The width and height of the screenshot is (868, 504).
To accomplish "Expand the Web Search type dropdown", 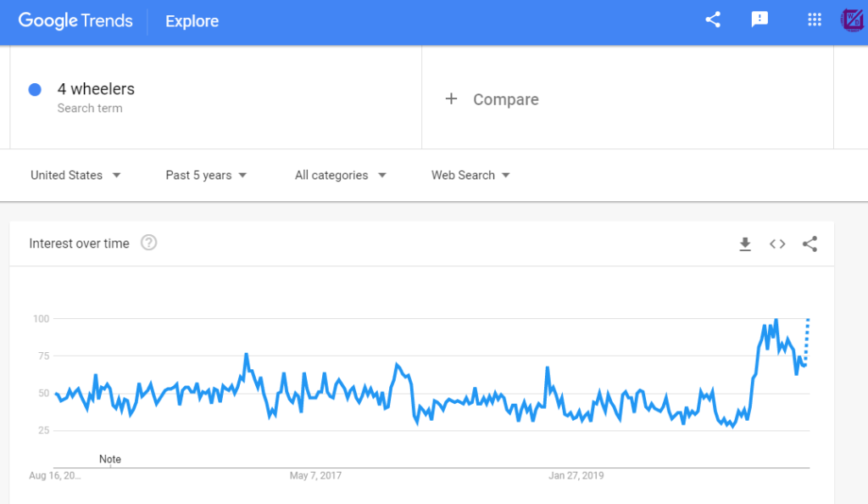I will point(470,175).
